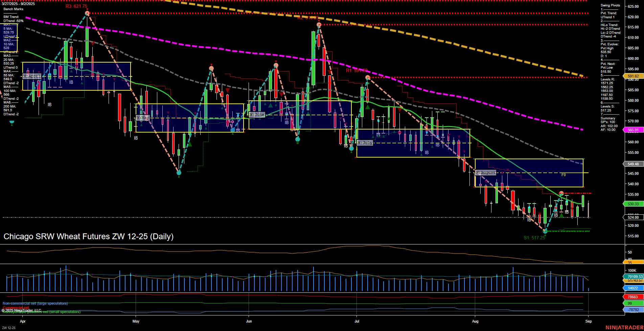This screenshot has height=331, width=644.
Task: Click the S1: 517.25 support label
Action: [535, 238]
